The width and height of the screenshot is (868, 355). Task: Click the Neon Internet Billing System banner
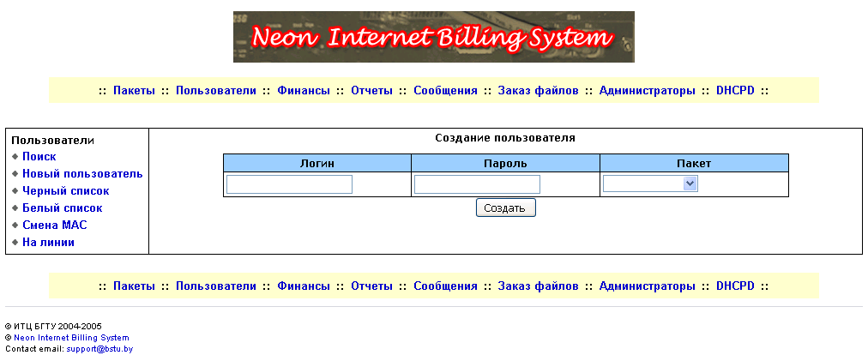[x=433, y=37]
